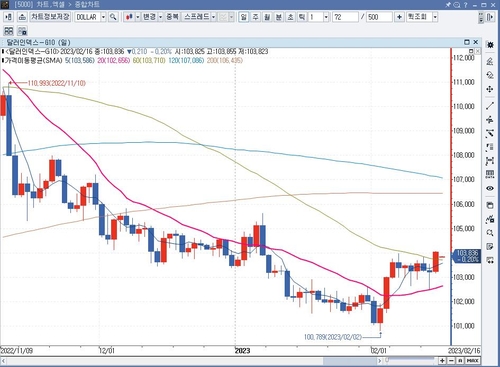500x367 pixels.
Task: Click the print icon in the toolbar
Action: tap(22, 17)
